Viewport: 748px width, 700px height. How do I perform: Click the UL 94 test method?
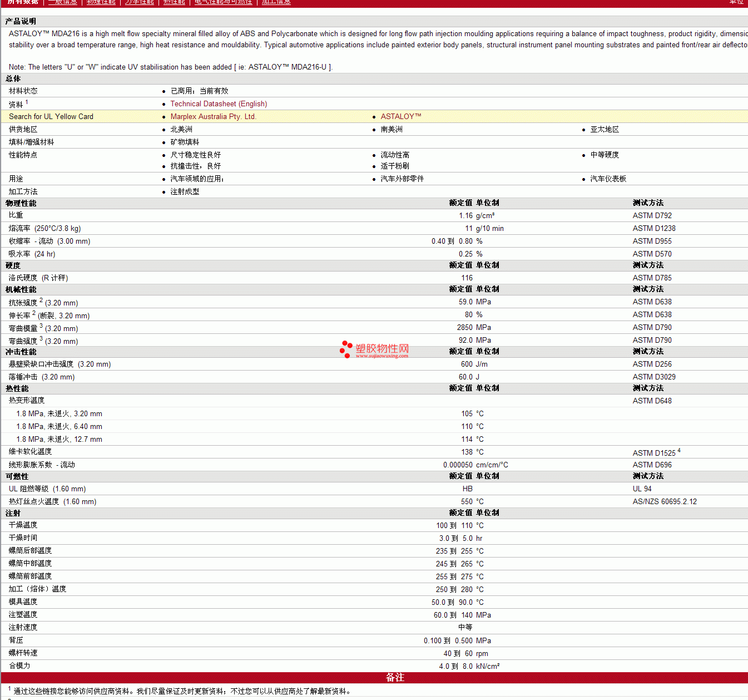[x=642, y=489]
